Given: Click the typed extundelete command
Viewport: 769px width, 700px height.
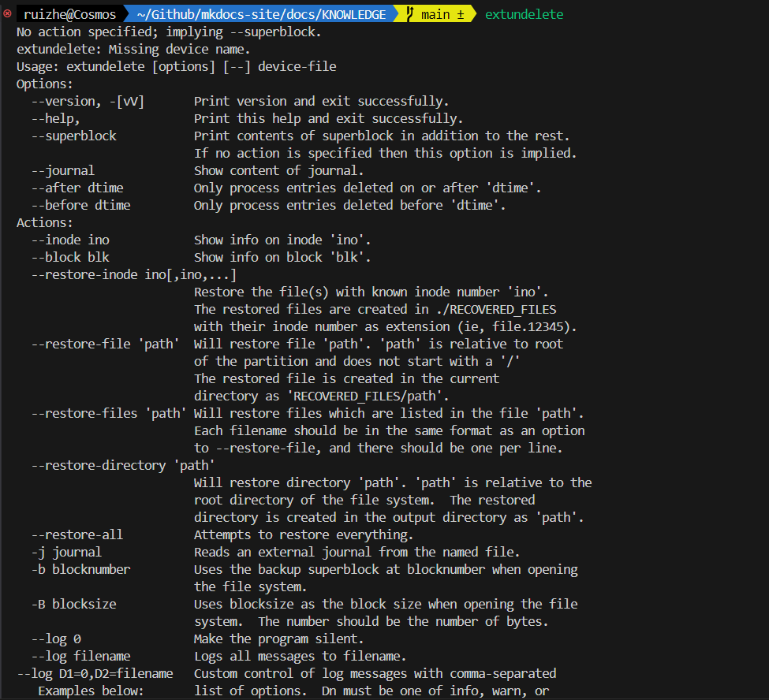Looking at the screenshot, I should (524, 14).
